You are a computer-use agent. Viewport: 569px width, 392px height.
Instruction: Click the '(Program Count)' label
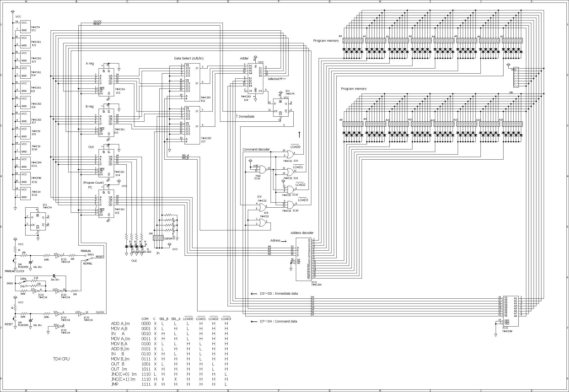93,183
